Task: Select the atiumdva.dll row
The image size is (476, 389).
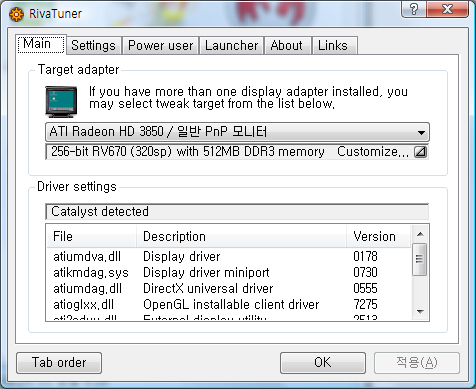Action: [x=229, y=257]
